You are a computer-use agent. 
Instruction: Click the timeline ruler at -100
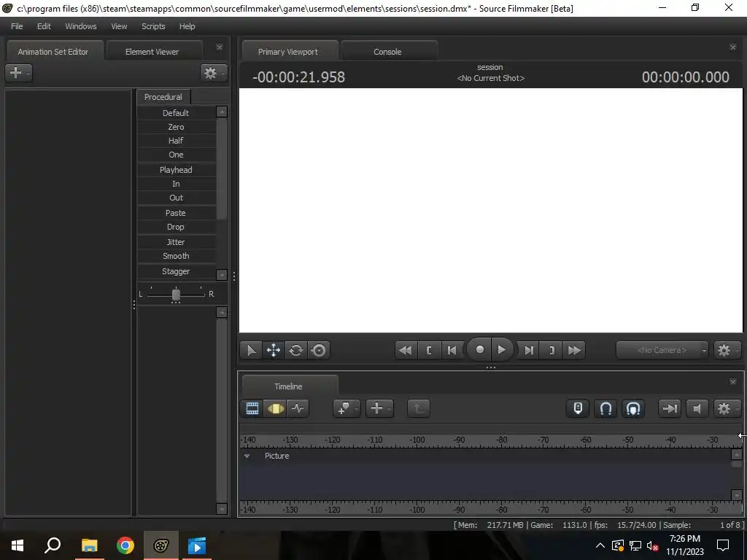click(417, 440)
